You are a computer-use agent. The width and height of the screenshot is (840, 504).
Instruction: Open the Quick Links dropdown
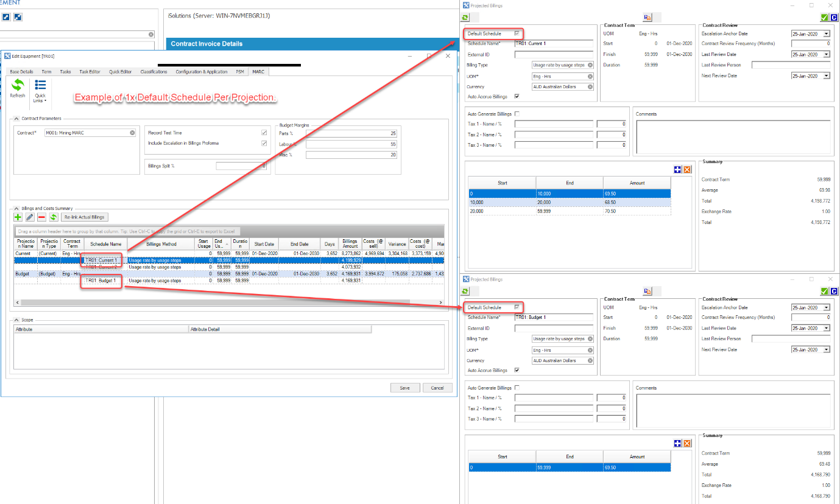point(40,91)
